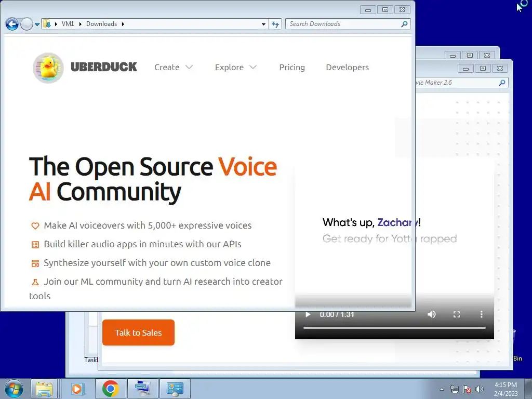Open the address bar history dropdown
The height and width of the screenshot is (399, 532).
(x=263, y=24)
